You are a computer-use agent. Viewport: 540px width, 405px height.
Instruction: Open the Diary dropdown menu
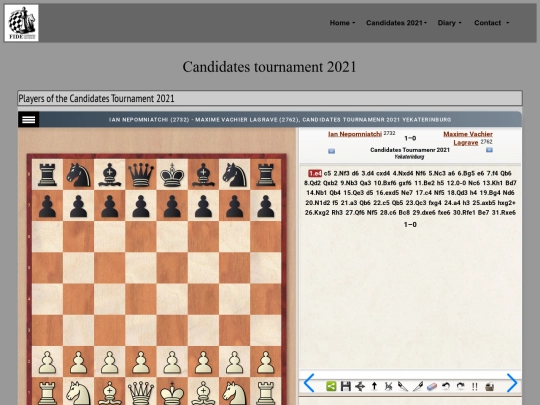click(x=449, y=23)
